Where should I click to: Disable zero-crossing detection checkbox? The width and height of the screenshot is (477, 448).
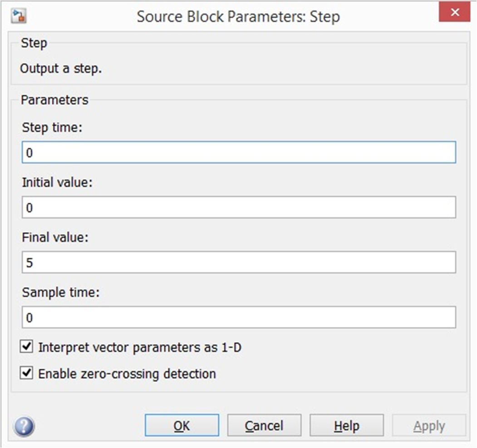(x=26, y=373)
